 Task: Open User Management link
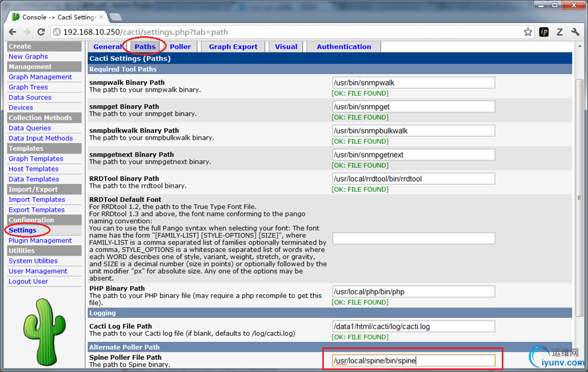pos(38,271)
